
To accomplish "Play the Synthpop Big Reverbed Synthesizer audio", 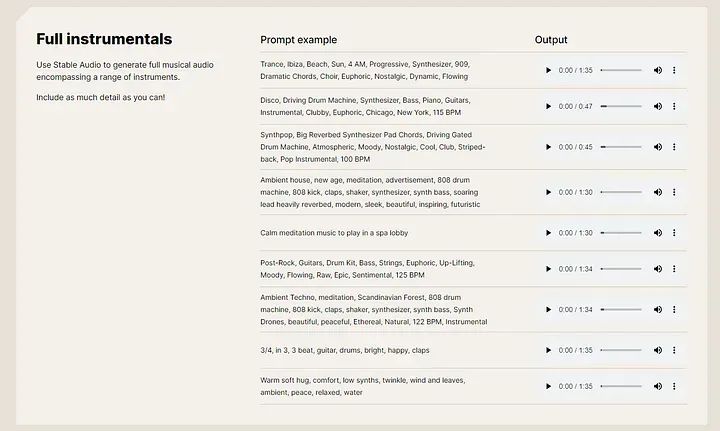I will (548, 147).
